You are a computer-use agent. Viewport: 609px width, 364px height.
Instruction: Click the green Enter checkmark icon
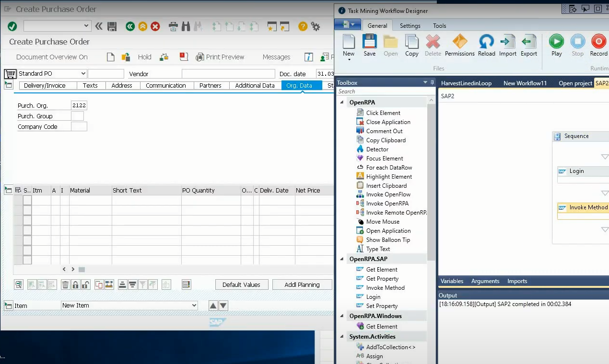[12, 26]
